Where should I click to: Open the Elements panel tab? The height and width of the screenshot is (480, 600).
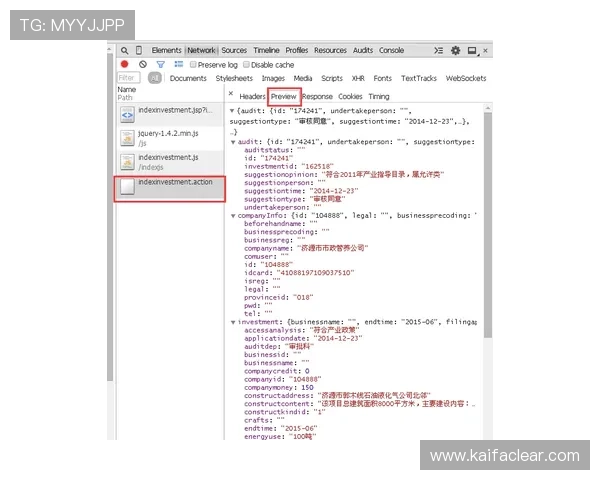(166, 50)
